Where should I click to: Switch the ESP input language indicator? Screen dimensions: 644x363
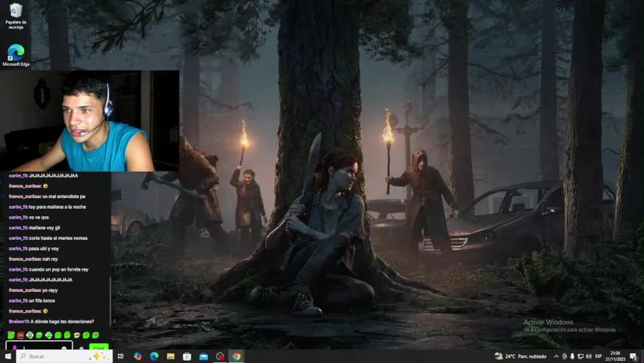[599, 356]
